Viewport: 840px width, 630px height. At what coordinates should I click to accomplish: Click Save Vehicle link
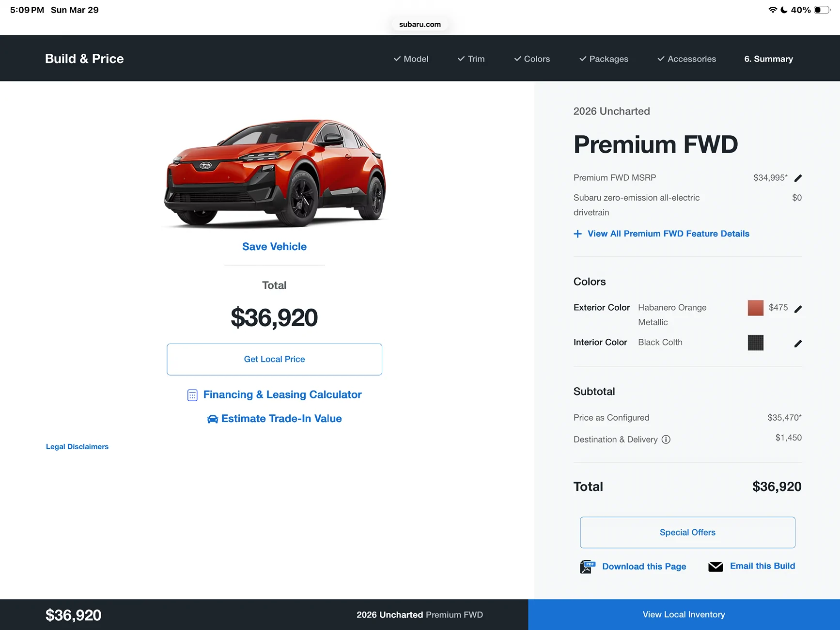pyautogui.click(x=274, y=247)
